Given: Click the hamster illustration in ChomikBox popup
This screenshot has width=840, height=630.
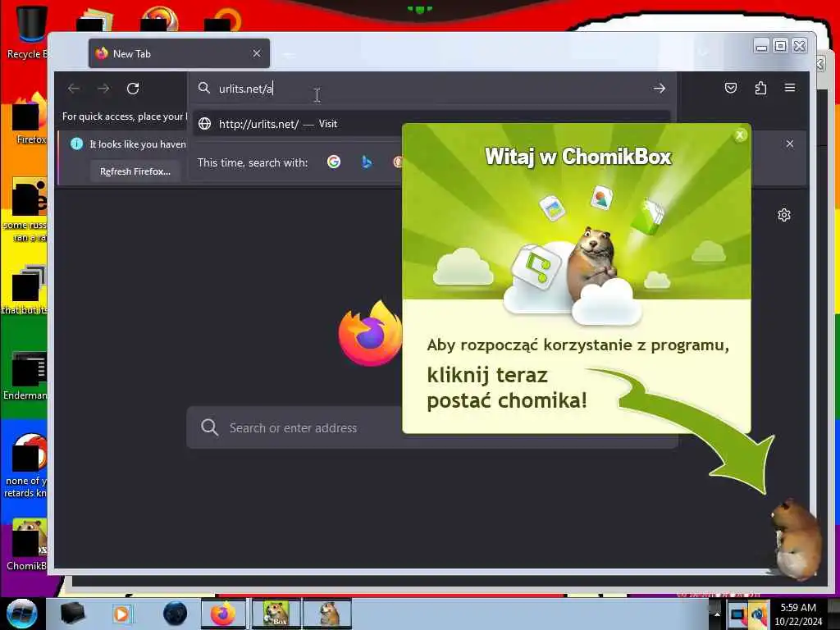Looking at the screenshot, I should pyautogui.click(x=592, y=263).
